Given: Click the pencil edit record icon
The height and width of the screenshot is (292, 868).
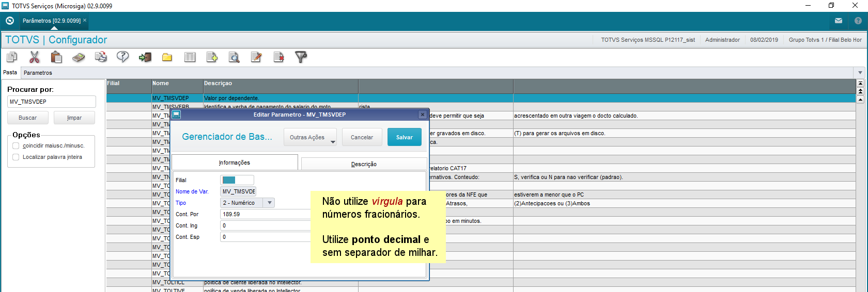Looking at the screenshot, I should tap(256, 57).
